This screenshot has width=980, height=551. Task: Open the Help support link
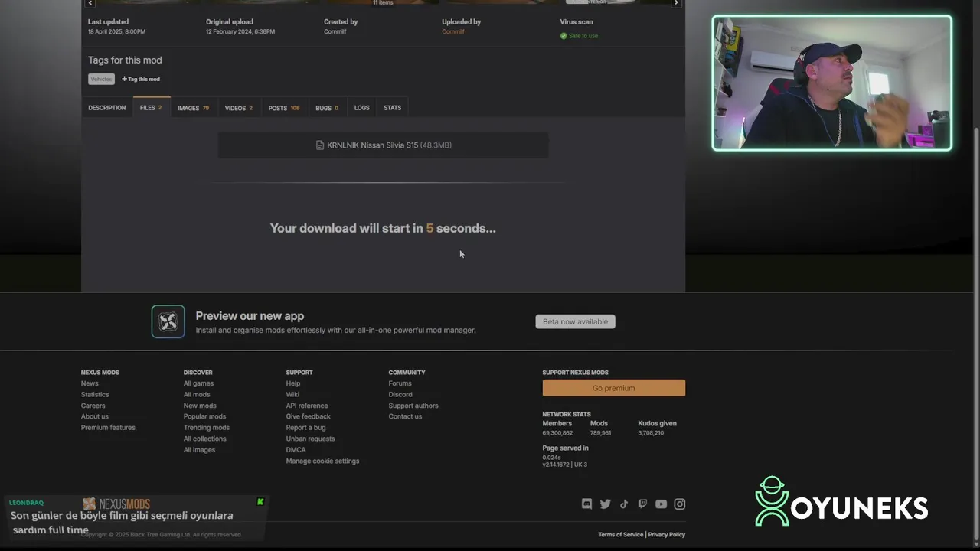(293, 383)
